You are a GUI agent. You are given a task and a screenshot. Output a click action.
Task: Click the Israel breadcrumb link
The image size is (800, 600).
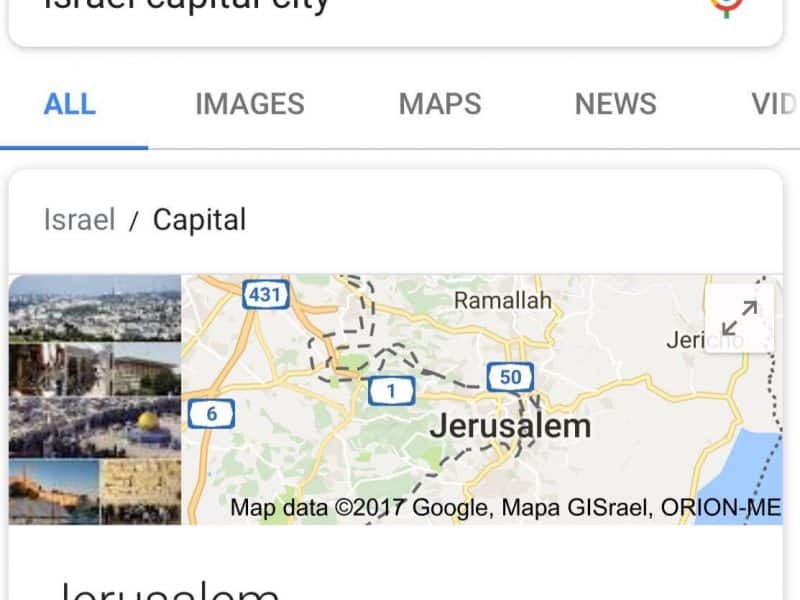[x=79, y=220]
